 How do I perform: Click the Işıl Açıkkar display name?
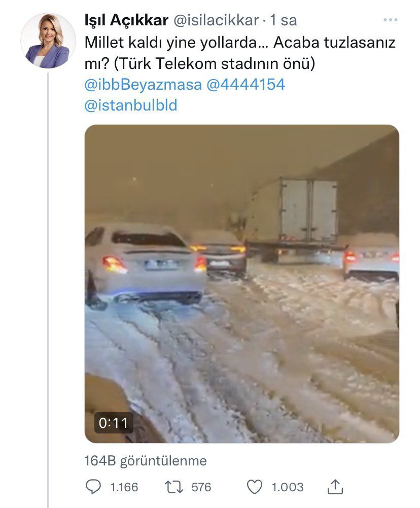126,20
